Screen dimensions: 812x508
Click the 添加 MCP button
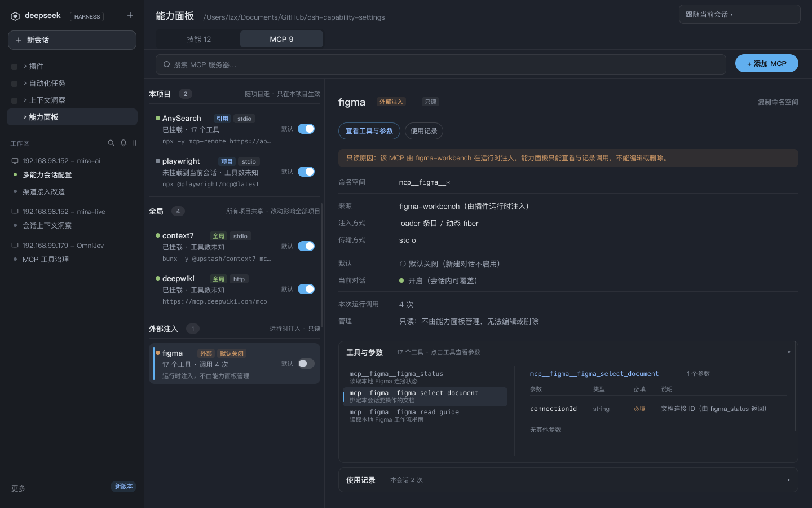tap(766, 63)
